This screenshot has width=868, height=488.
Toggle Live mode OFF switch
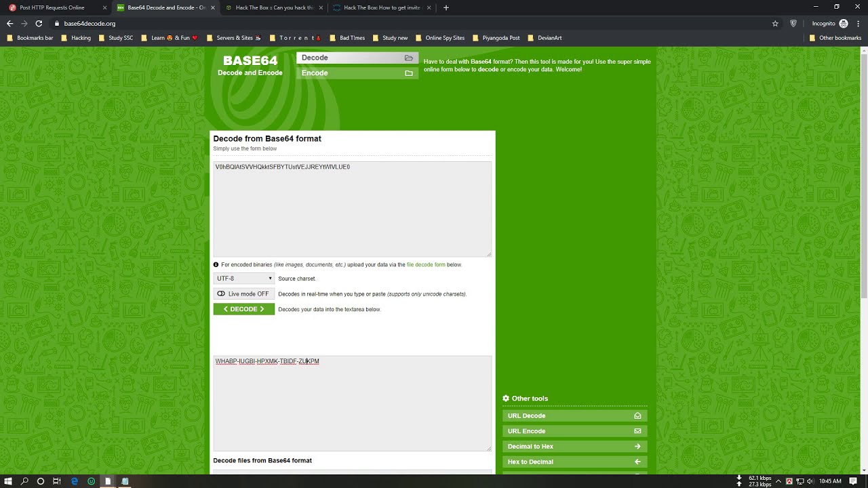point(243,294)
